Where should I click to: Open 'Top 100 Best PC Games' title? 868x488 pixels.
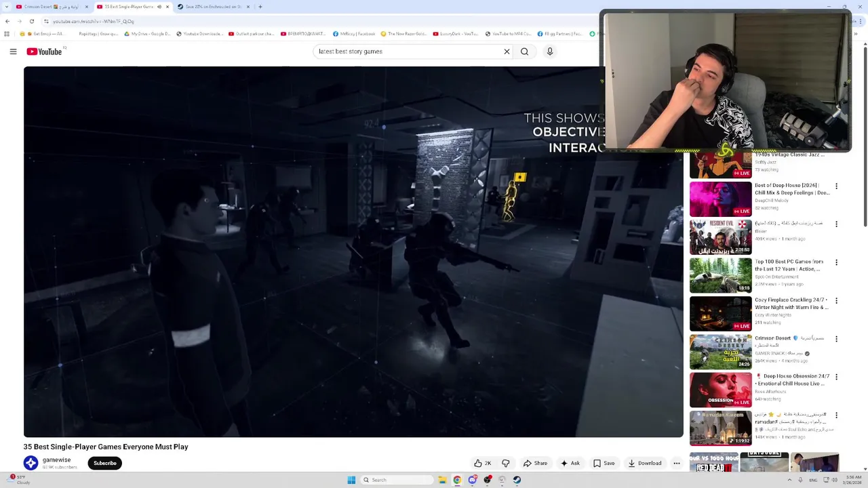(789, 265)
